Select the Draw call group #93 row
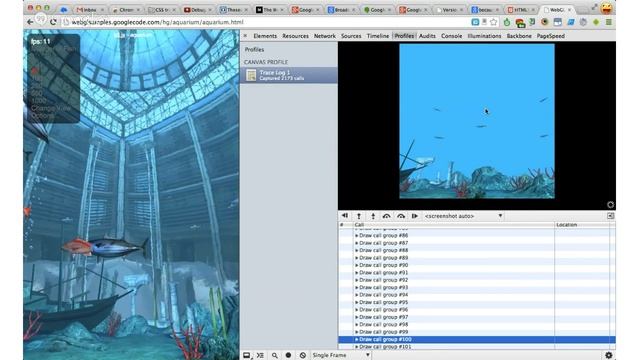The height and width of the screenshot is (360, 640). tap(477, 287)
